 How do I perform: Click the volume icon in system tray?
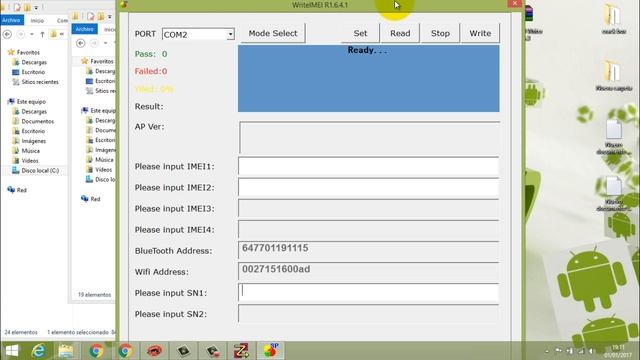[x=591, y=351]
